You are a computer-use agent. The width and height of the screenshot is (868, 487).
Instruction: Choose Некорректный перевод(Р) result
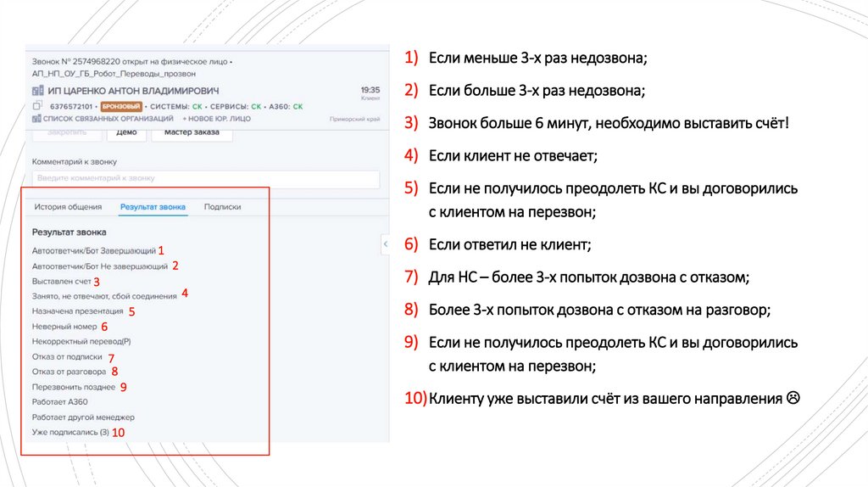tap(81, 342)
